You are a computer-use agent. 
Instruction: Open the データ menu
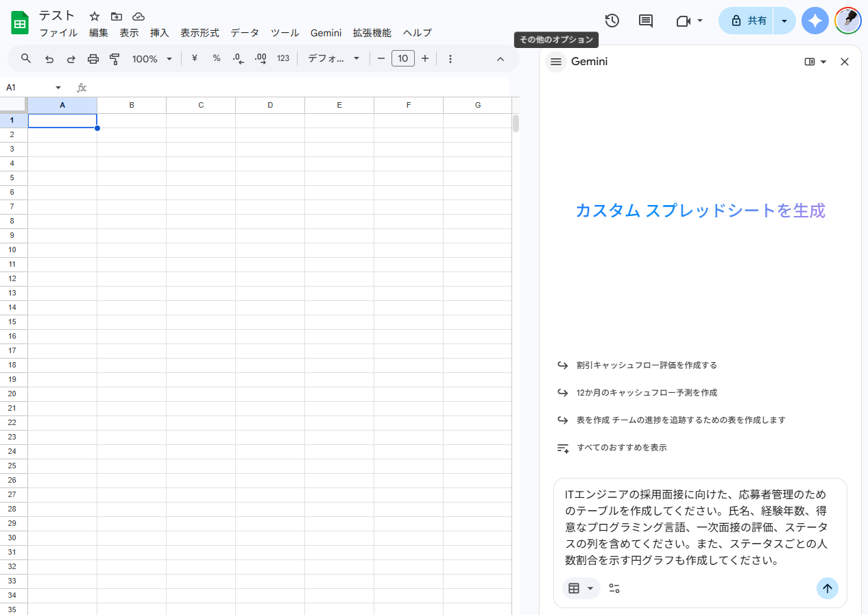point(245,33)
